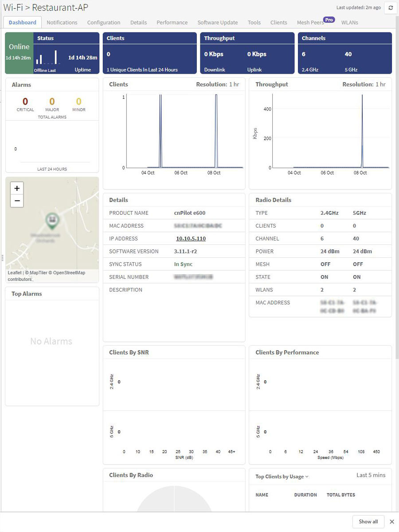Screen dimensions: 399x532
Task: Go to the Details tab
Action: [x=139, y=22]
